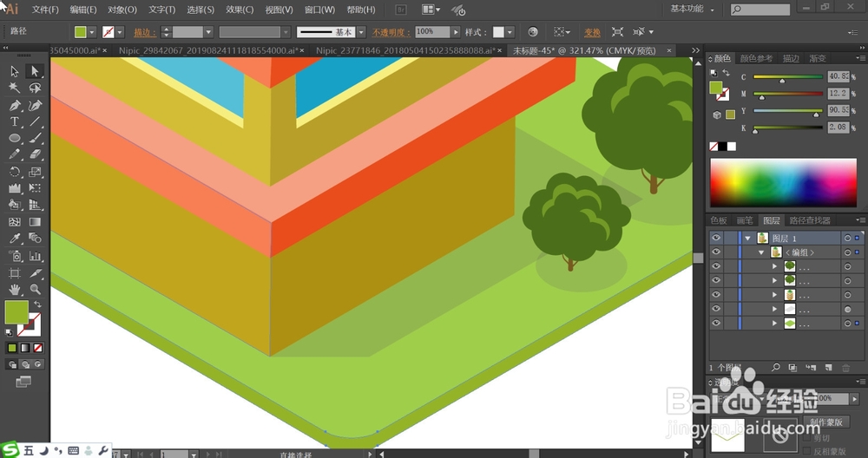Select the Hand tool
868x458 pixels.
pyautogui.click(x=15, y=290)
